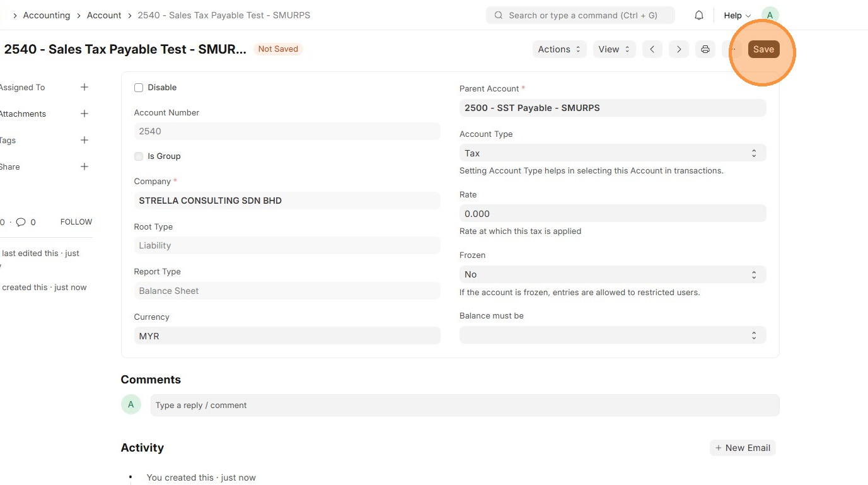
Task: Click the Save button
Action: click(x=763, y=49)
